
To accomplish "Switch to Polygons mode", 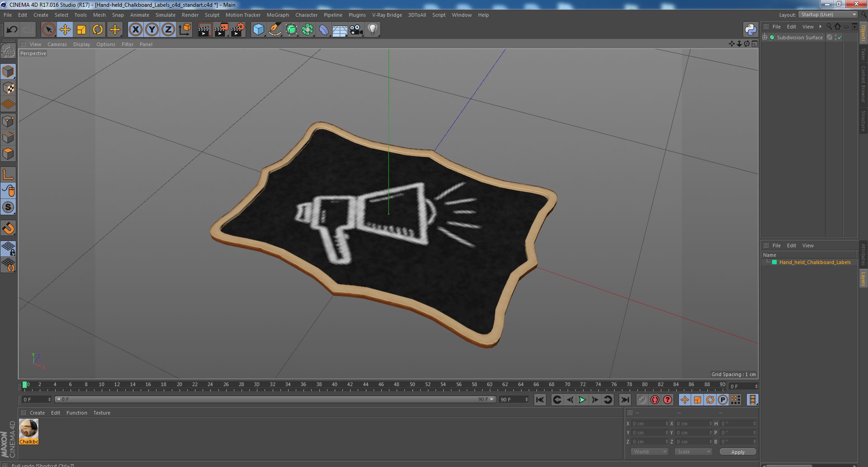I will point(8,154).
